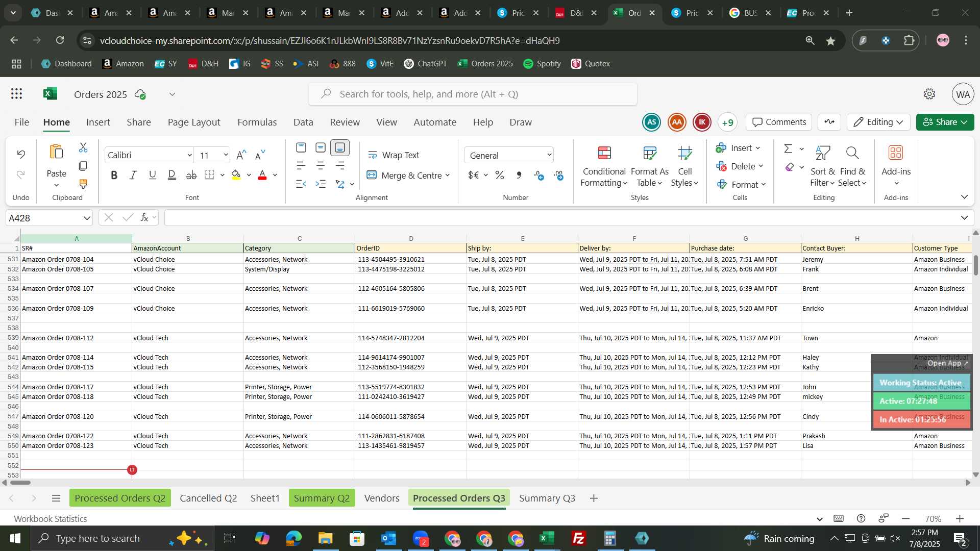Screen dimensions: 980x551
Task: Open the fill colour dropdown arrow
Action: 249,175
